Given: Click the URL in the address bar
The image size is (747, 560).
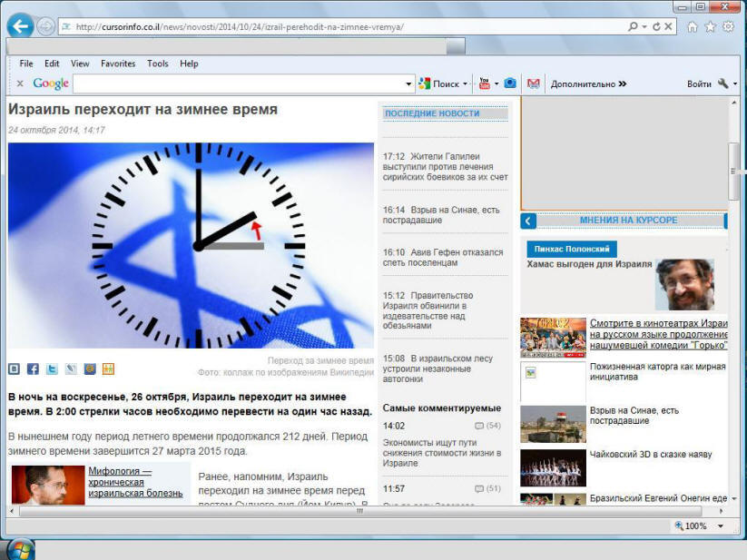Looking at the screenshot, I should (x=240, y=27).
